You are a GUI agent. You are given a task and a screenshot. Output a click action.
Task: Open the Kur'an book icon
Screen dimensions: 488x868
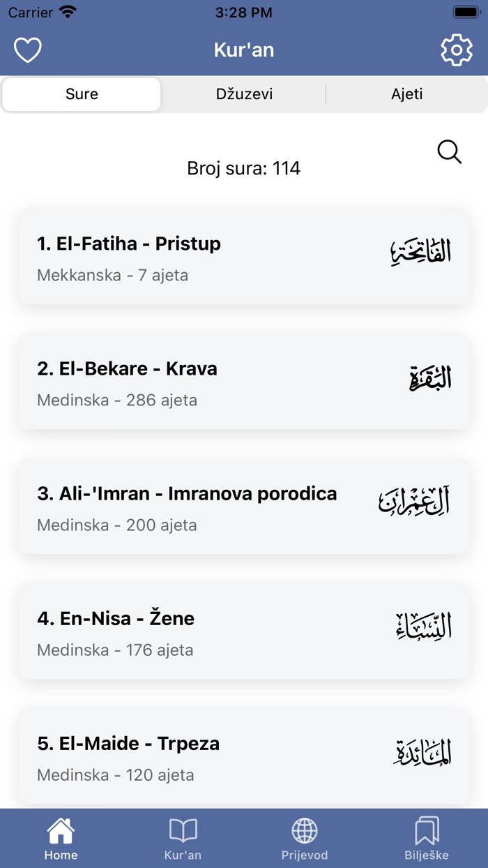(x=183, y=835)
